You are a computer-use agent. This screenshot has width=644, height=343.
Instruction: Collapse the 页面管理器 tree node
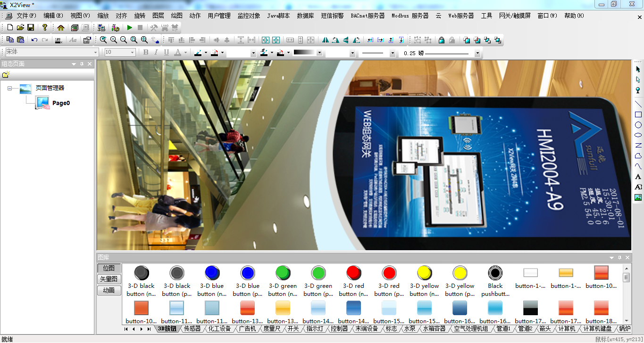(x=9, y=88)
